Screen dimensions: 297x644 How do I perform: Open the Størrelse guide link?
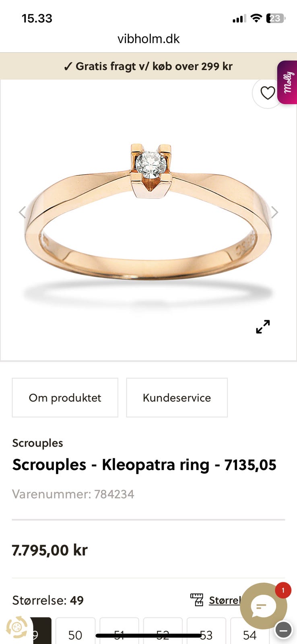(x=225, y=600)
